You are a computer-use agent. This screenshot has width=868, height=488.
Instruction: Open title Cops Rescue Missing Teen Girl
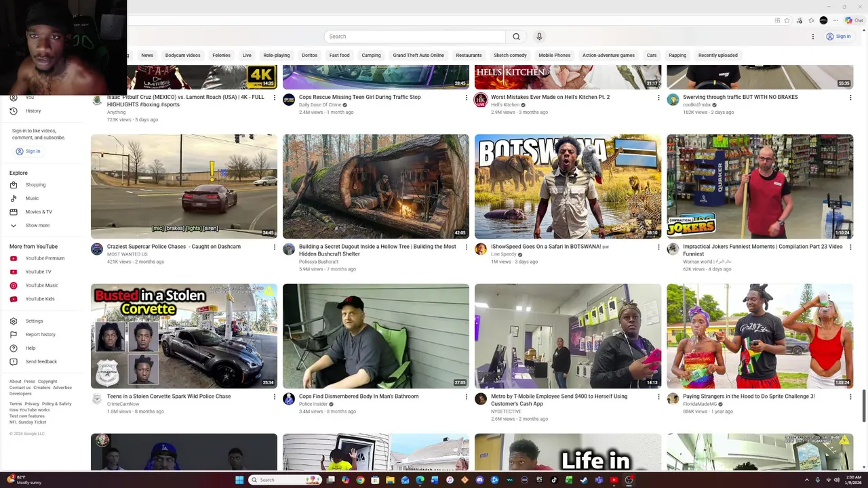click(360, 97)
